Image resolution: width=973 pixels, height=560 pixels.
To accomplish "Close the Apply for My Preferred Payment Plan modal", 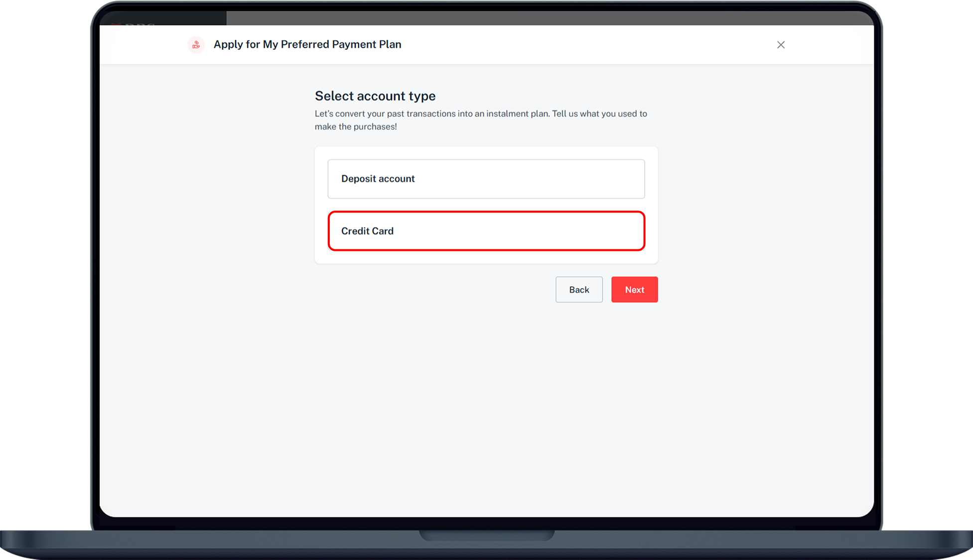I will tap(781, 44).
